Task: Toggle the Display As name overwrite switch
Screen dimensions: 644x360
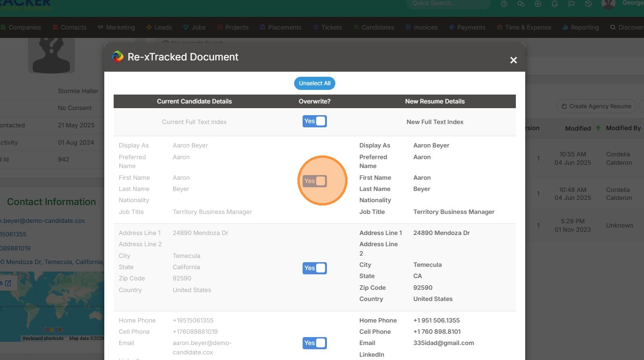Action: point(315,181)
